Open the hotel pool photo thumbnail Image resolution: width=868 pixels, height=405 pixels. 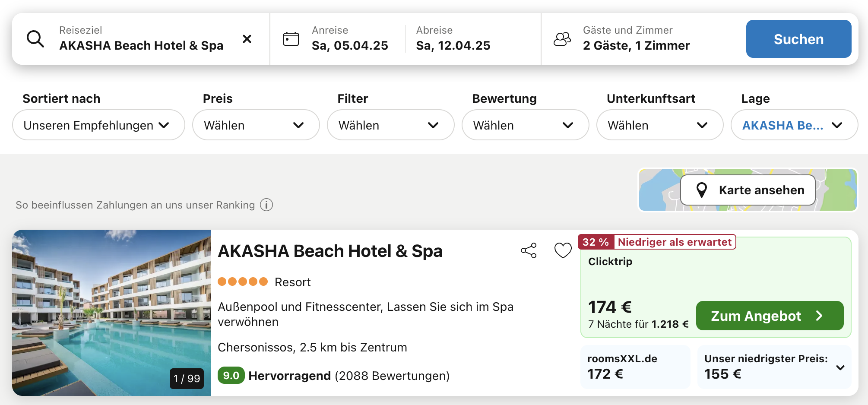point(111,313)
